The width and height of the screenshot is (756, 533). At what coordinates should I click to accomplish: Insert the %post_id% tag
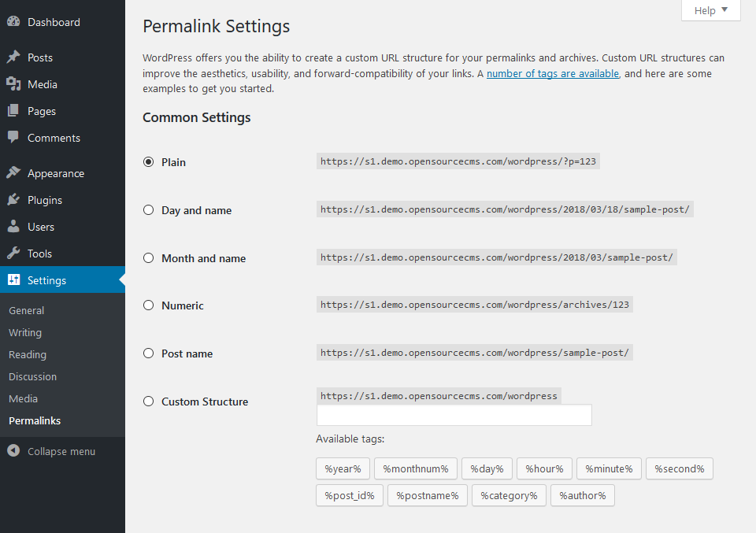pos(350,496)
